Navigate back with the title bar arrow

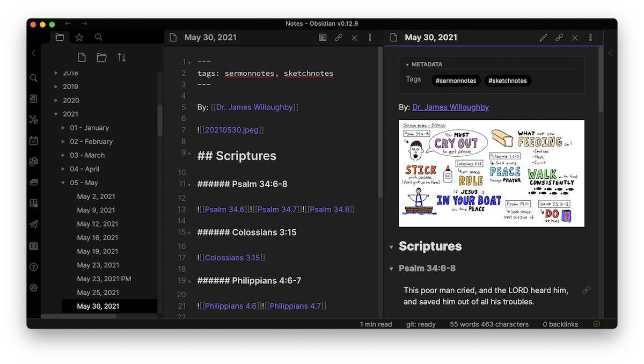(68, 24)
